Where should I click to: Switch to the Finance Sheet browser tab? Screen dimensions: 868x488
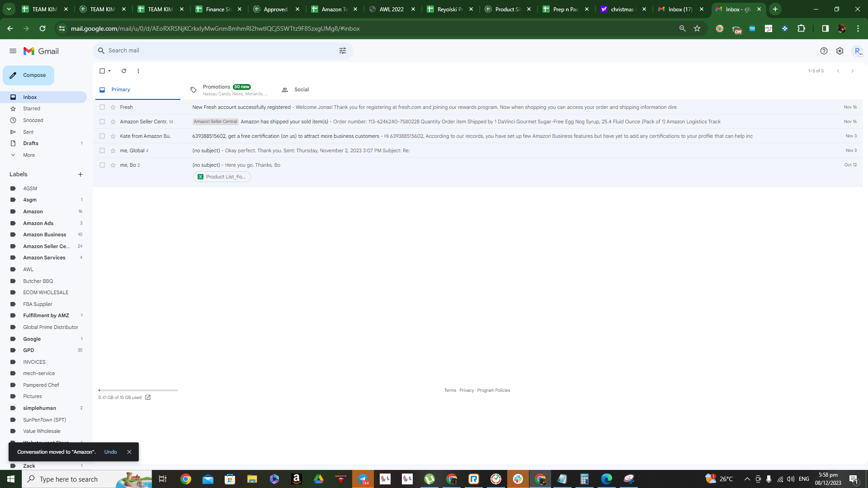[x=219, y=9]
